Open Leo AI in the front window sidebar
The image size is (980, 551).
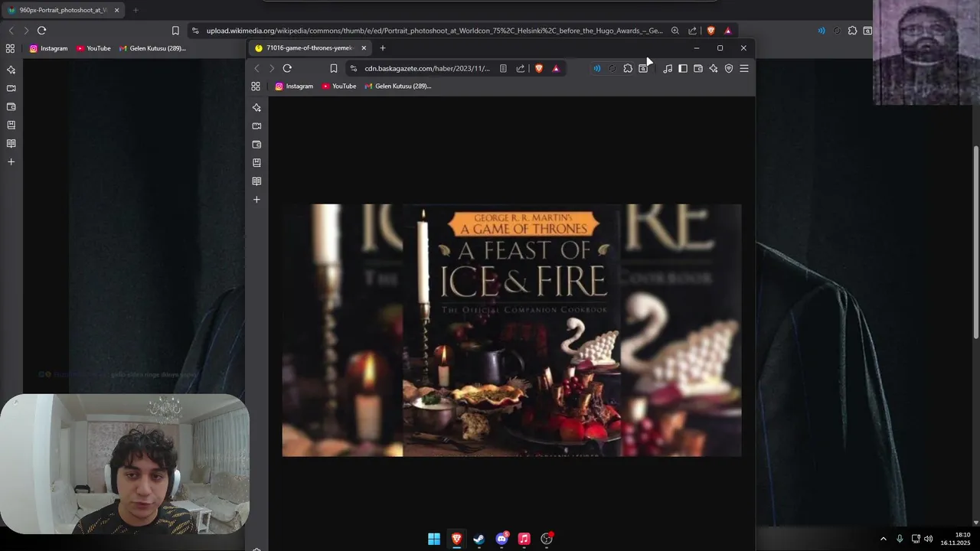256,107
